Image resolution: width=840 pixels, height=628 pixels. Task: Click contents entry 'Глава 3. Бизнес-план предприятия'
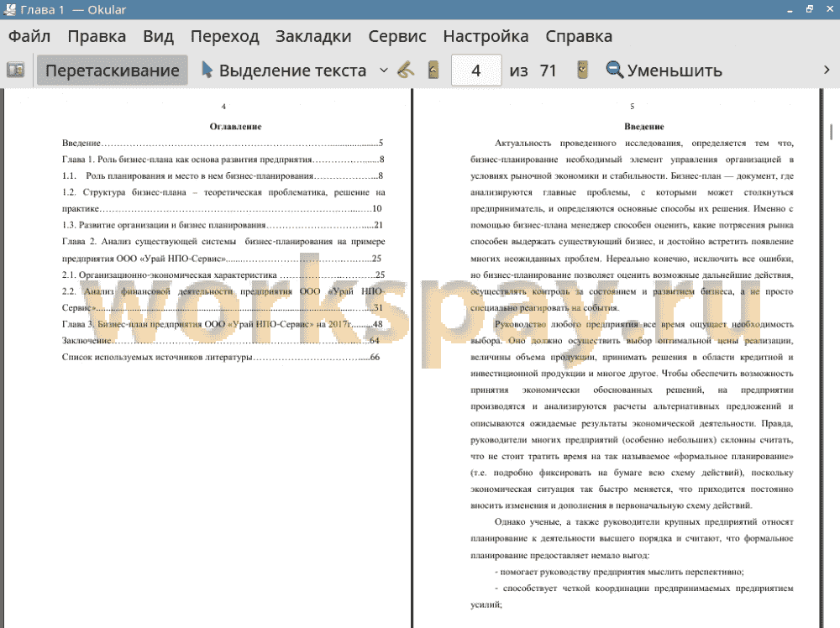[223, 324]
